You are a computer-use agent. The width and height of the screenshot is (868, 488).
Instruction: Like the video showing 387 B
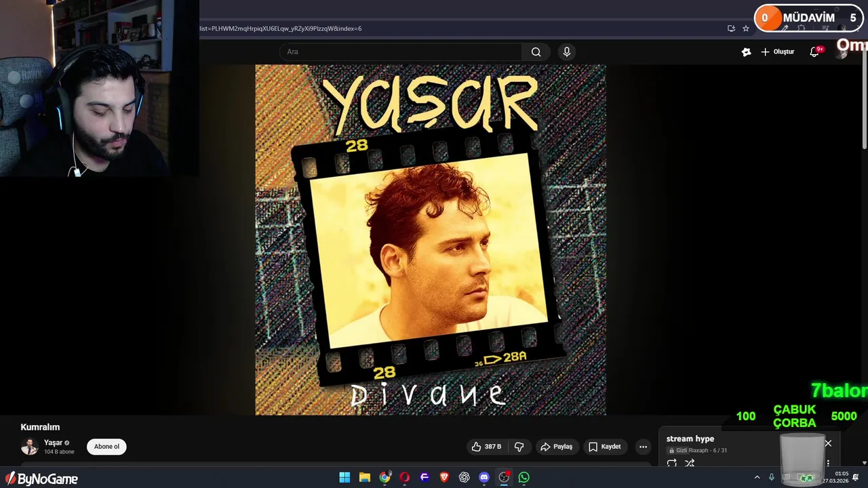pos(488,447)
